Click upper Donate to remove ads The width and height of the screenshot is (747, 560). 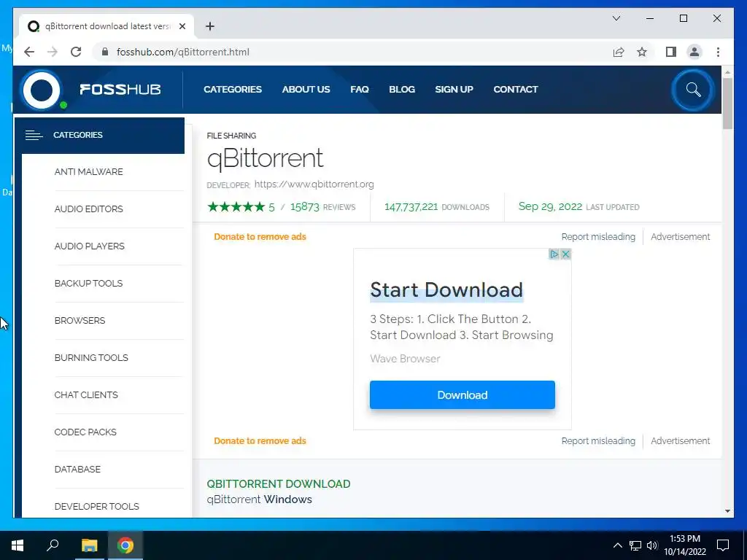260,237
